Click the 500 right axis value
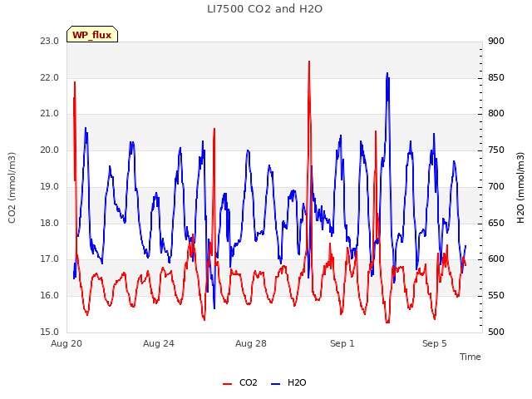 pyautogui.click(x=496, y=332)
